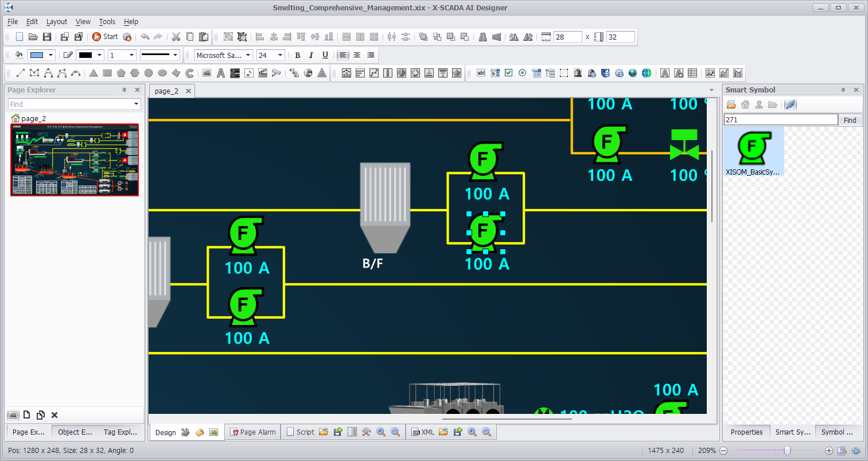Viewport: 868px width, 461px height.
Task: Insert a picture with image tool
Action: click(x=207, y=73)
